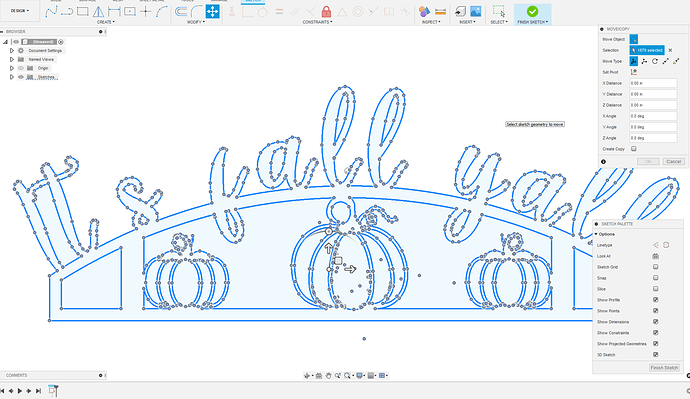This screenshot has width=690, height=399.
Task: Choose the Rotate move type icon
Action: 655,61
